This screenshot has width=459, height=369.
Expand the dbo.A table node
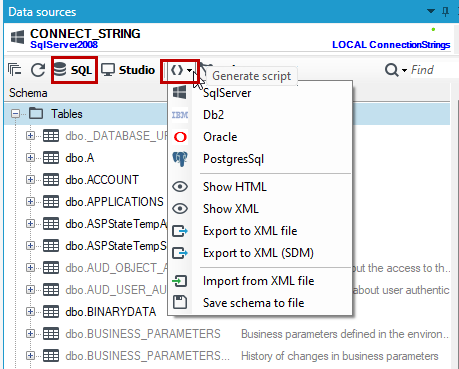pyautogui.click(x=30, y=158)
